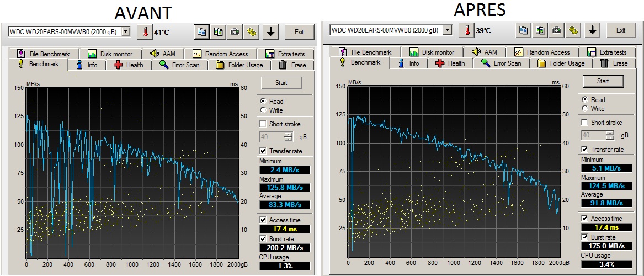This screenshot has height=276, width=644.
Task: Switch to Info tab in AVANT window
Action: [87, 65]
